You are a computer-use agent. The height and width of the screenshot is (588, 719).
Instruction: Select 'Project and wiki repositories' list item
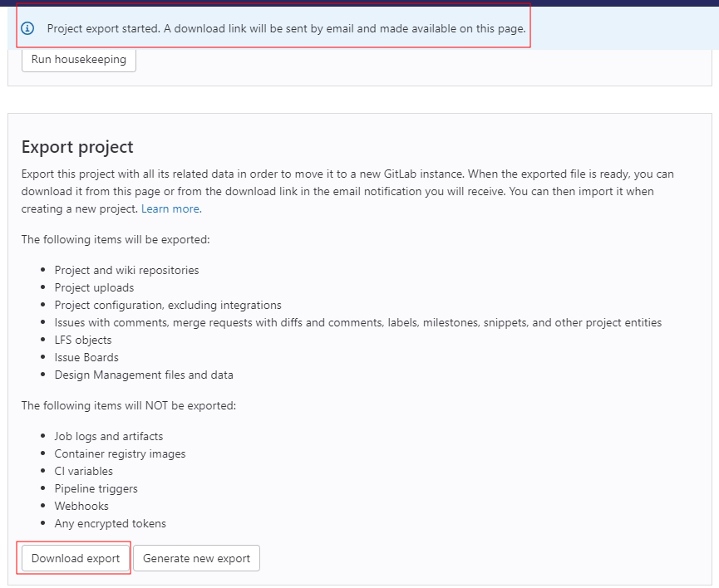126,271
